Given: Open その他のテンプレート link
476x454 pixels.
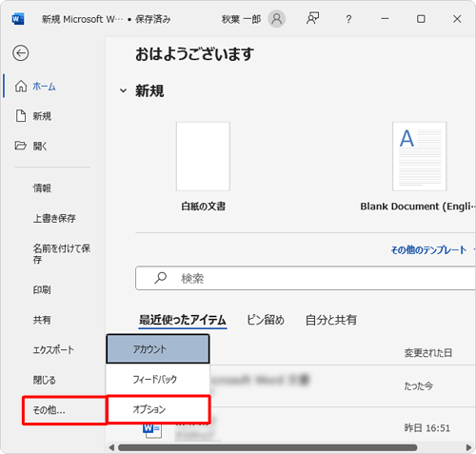Looking at the screenshot, I should [x=428, y=250].
